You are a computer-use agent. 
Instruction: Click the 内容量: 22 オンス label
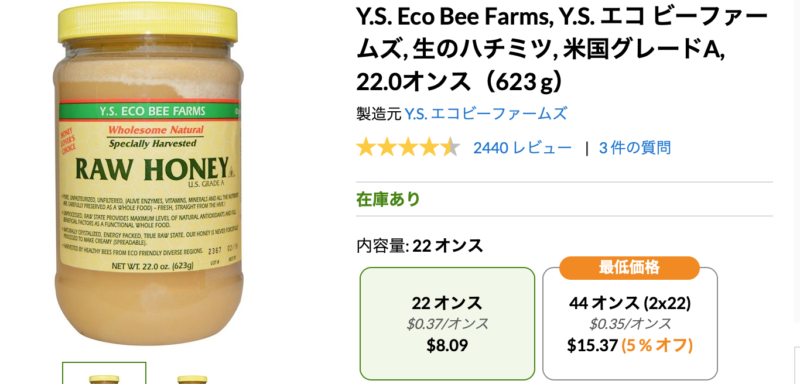[419, 246]
